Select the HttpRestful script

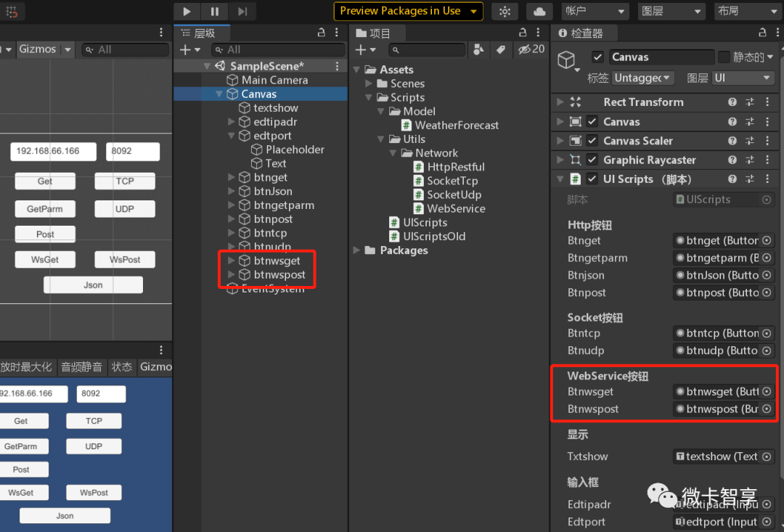(x=455, y=167)
